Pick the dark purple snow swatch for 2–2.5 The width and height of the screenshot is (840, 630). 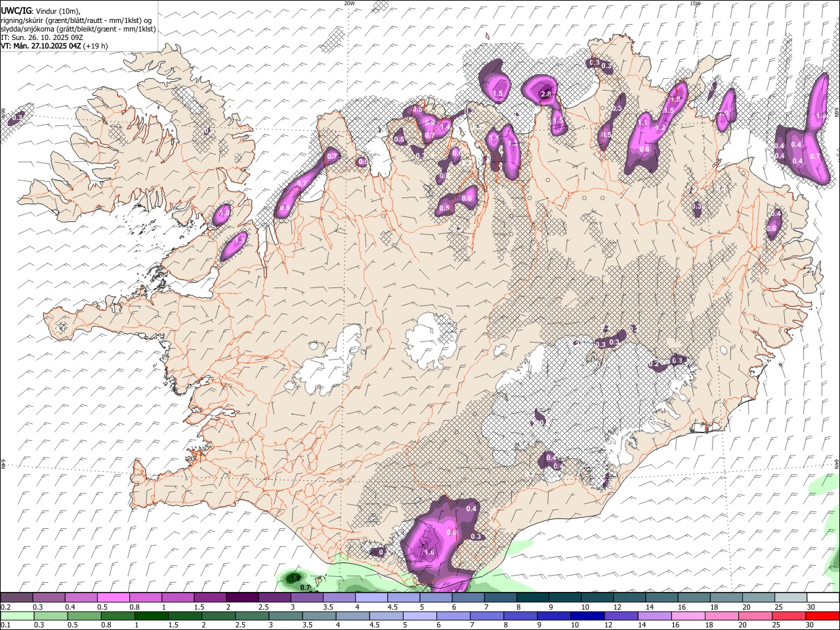tap(241, 598)
